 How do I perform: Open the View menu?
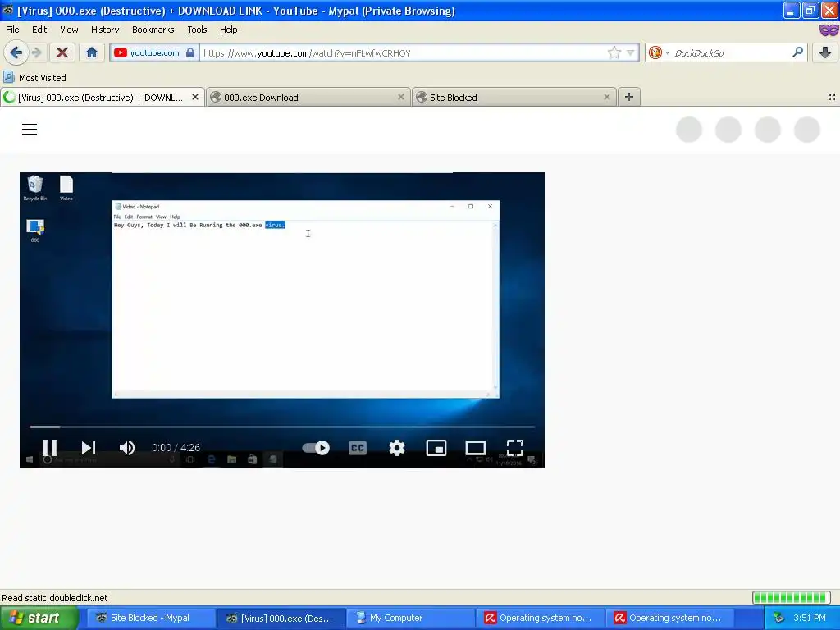69,30
